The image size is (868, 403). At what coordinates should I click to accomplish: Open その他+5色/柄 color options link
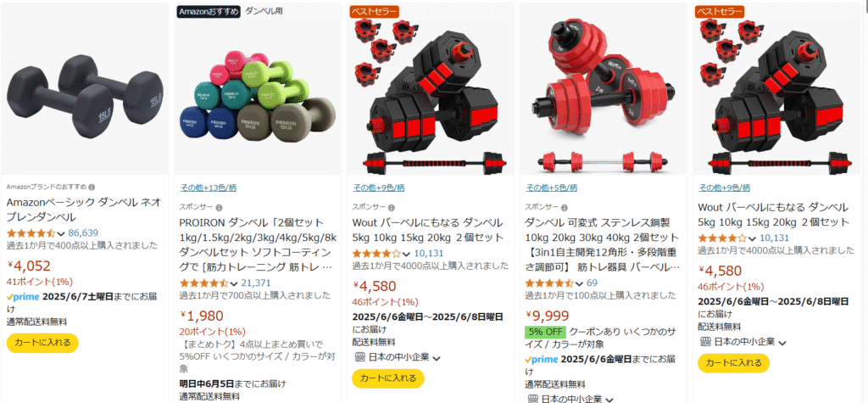pos(551,188)
